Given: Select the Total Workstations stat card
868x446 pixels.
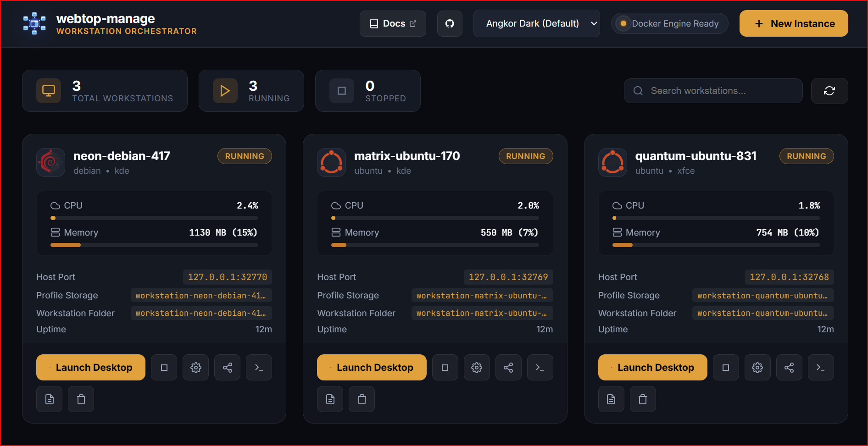Looking at the screenshot, I should [105, 91].
